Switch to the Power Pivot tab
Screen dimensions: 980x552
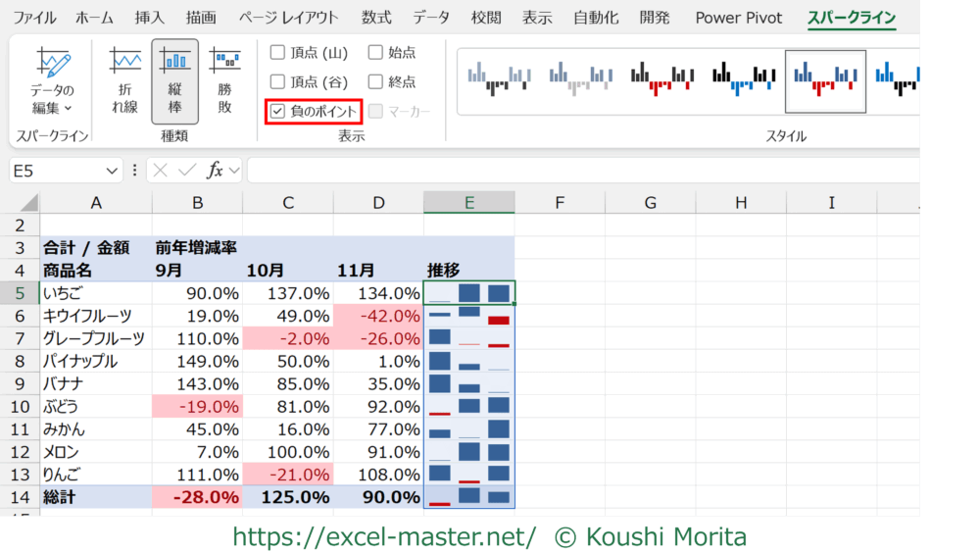click(x=738, y=18)
